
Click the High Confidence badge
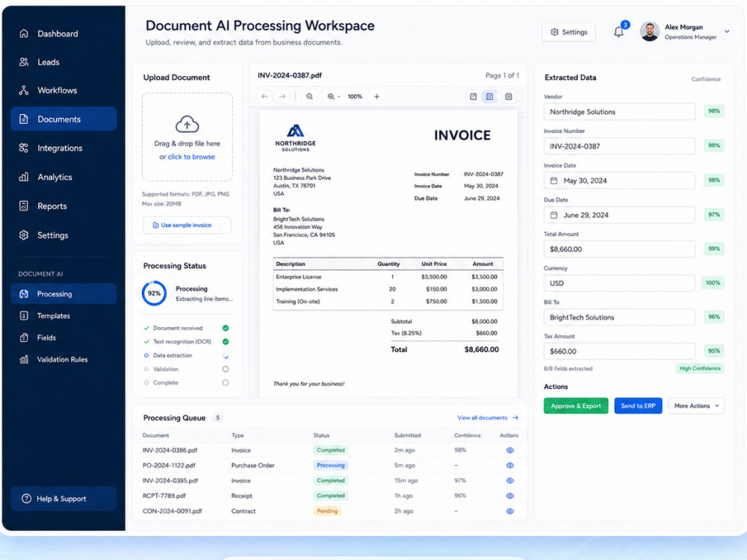[x=700, y=369]
